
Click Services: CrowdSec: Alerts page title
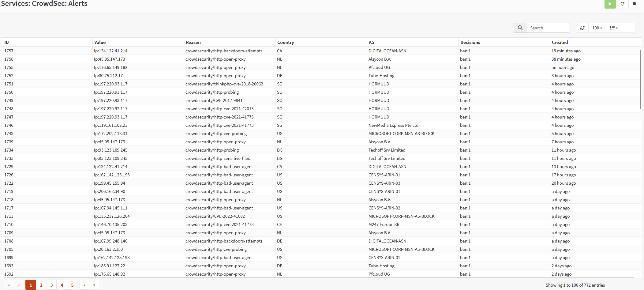[44, 3]
